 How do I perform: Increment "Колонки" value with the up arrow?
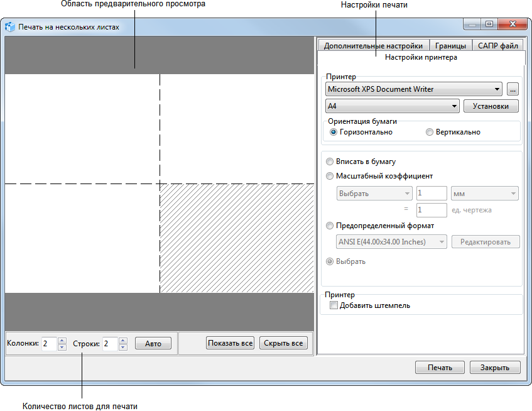[62, 339]
